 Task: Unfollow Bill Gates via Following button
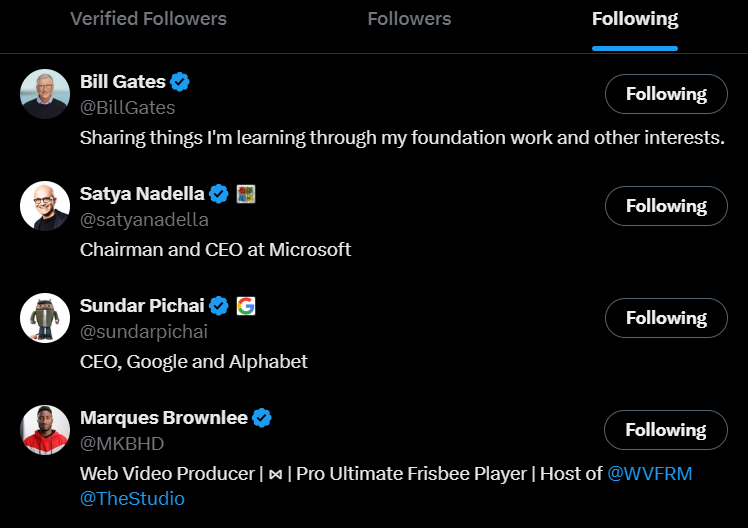(x=666, y=94)
